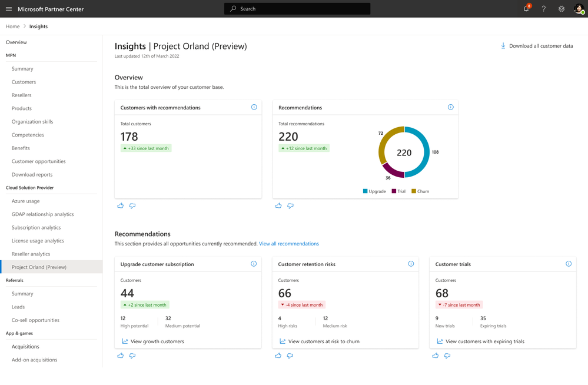Click into the Search field
The image size is (588, 385).
tap(297, 9)
